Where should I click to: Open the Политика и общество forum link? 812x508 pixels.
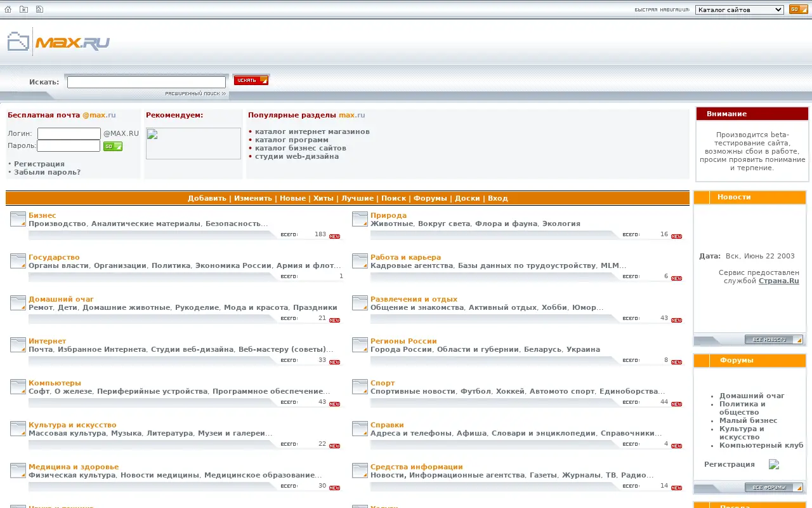coord(742,408)
